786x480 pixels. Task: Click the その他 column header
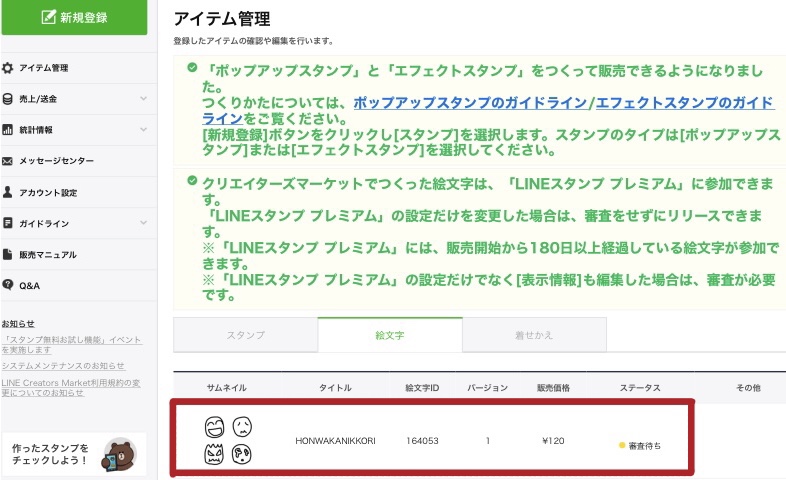[748, 388]
